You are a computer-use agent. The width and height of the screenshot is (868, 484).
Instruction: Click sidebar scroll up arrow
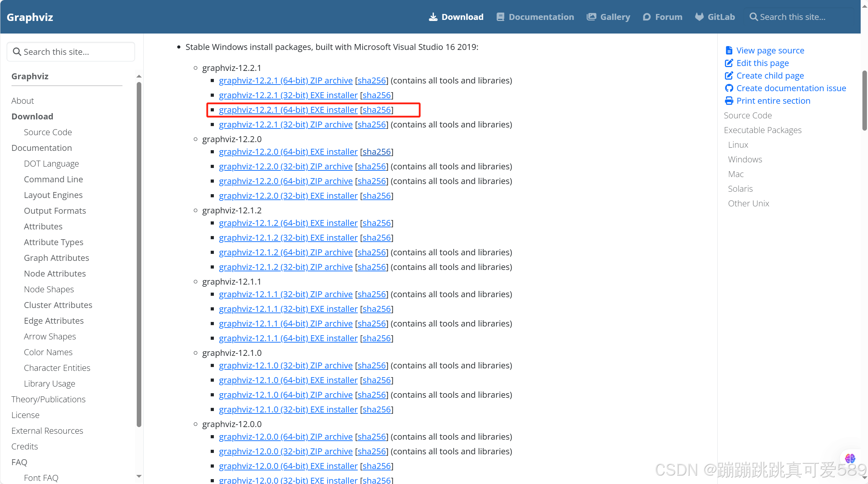tap(139, 76)
